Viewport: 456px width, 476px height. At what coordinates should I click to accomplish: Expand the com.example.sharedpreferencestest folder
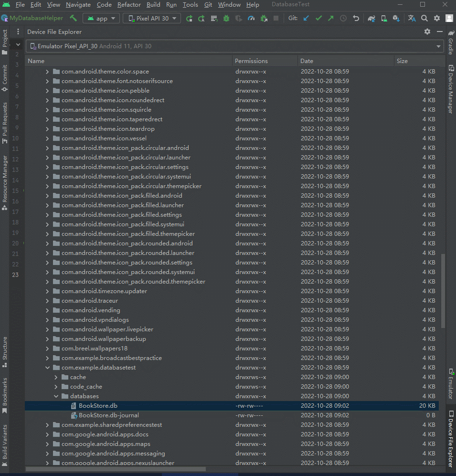point(47,425)
